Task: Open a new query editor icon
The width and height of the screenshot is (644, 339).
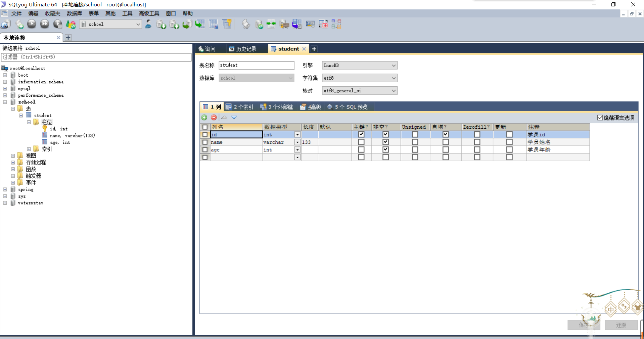Action: pos(19,24)
